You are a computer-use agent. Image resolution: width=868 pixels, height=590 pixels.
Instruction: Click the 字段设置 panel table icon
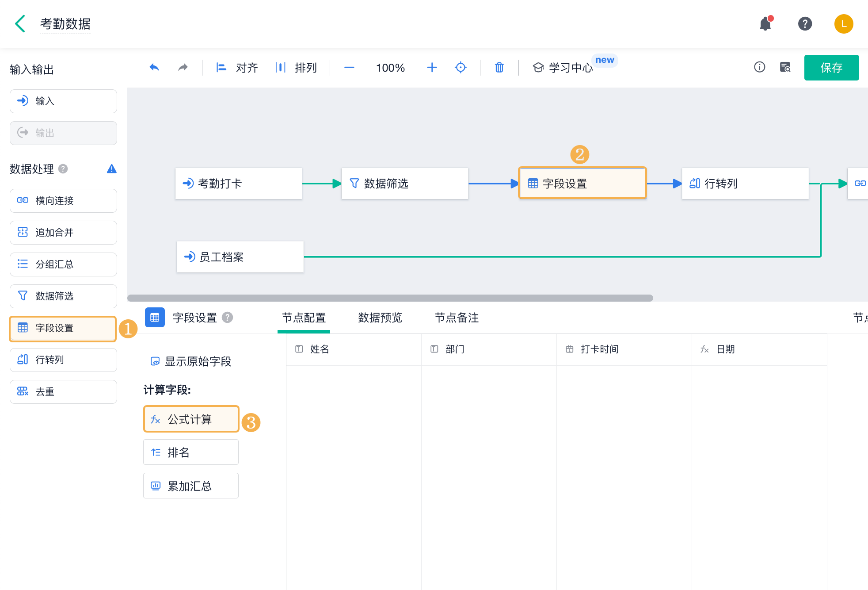[x=155, y=318]
